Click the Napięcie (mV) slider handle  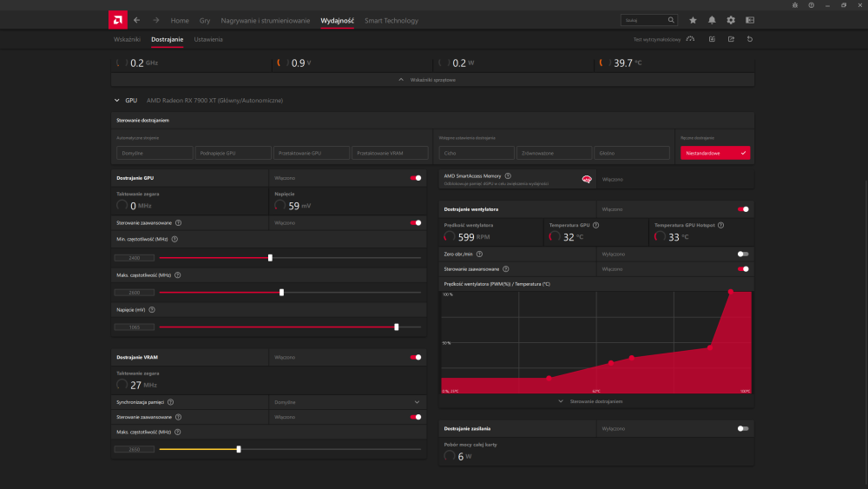[397, 327]
